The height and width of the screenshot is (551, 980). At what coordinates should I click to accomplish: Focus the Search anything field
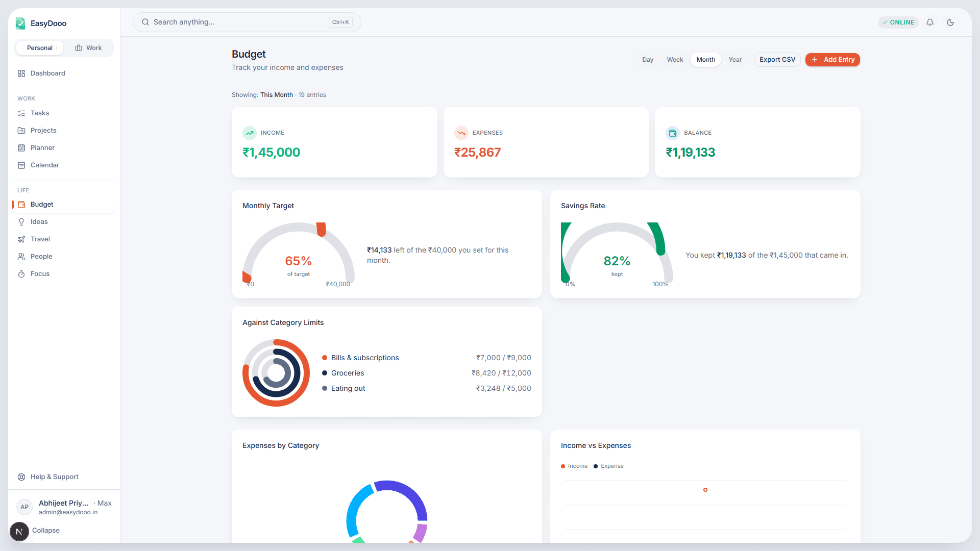(x=247, y=22)
